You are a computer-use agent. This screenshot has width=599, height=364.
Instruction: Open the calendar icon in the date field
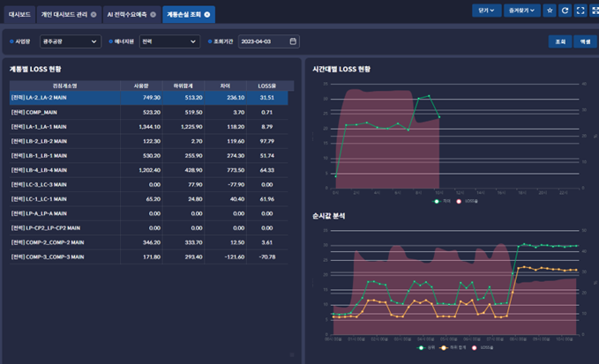pos(293,41)
